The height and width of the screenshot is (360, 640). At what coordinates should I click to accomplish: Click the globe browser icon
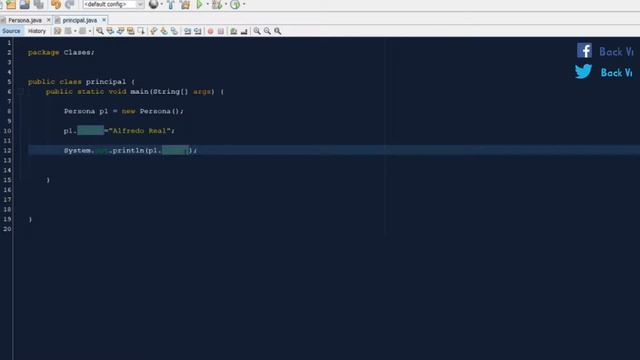point(154,4)
